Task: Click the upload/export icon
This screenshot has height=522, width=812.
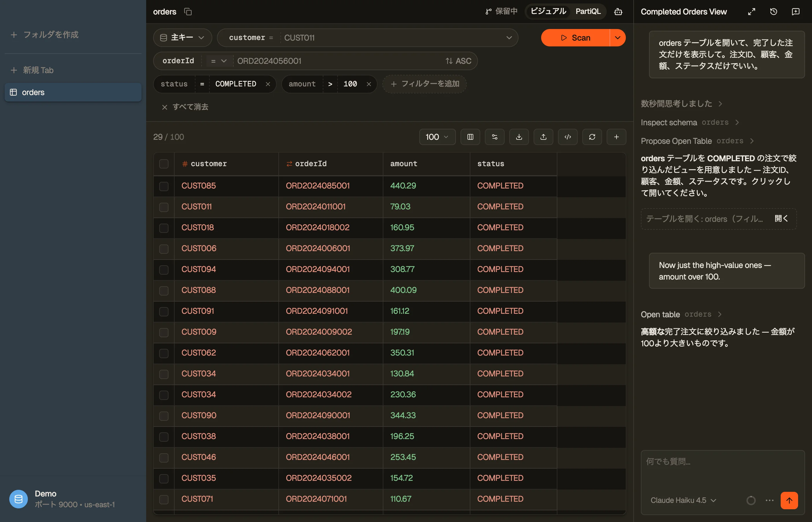Action: pyautogui.click(x=543, y=137)
